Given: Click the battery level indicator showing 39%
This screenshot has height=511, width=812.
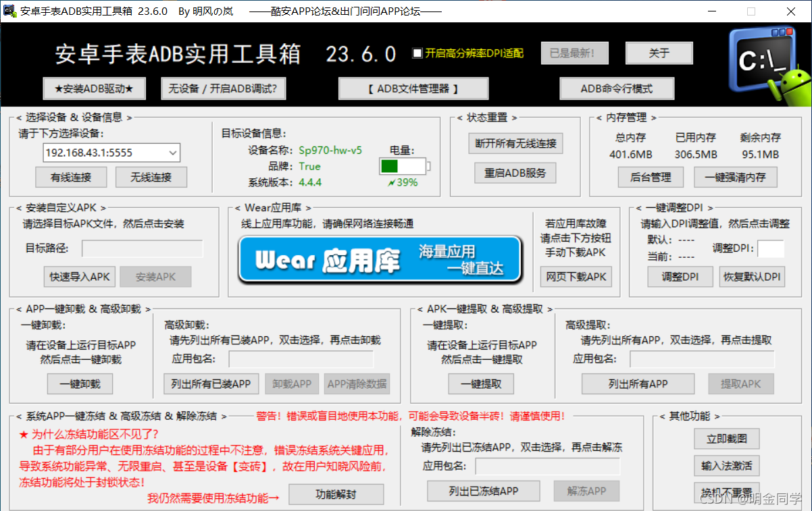Looking at the screenshot, I should click(x=403, y=164).
